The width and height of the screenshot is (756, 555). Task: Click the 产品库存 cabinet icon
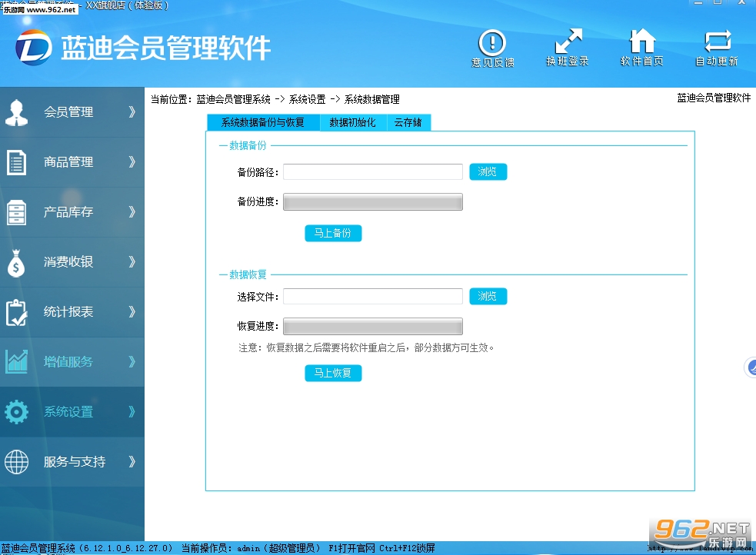pyautogui.click(x=16, y=212)
